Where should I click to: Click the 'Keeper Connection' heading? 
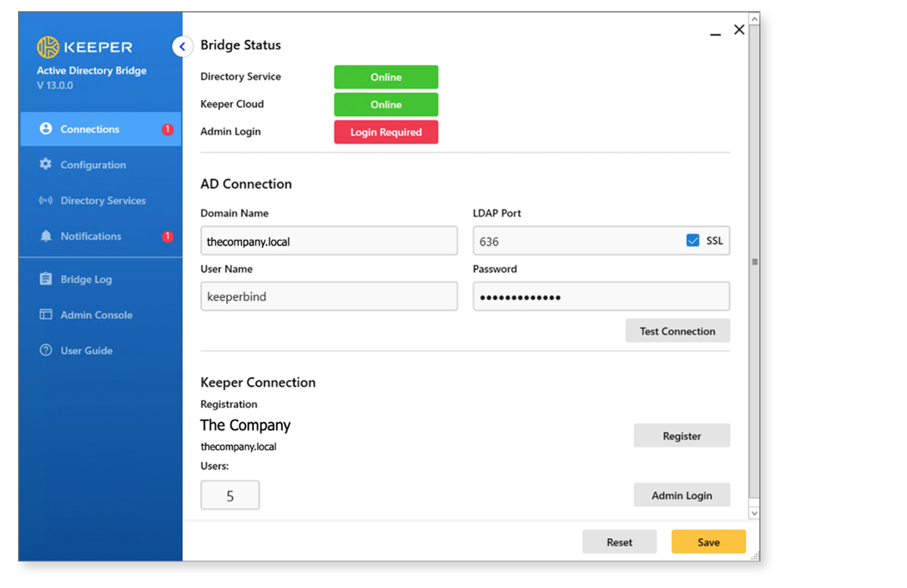point(258,382)
